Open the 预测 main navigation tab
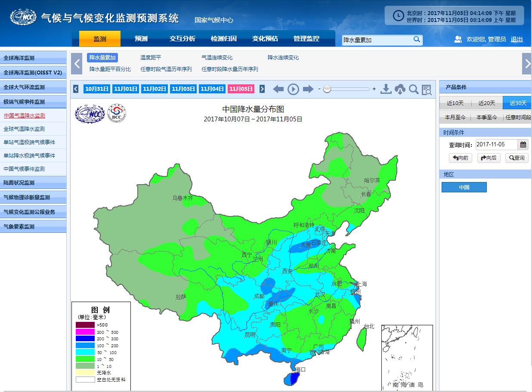This screenshot has width=532, height=392. [141, 39]
